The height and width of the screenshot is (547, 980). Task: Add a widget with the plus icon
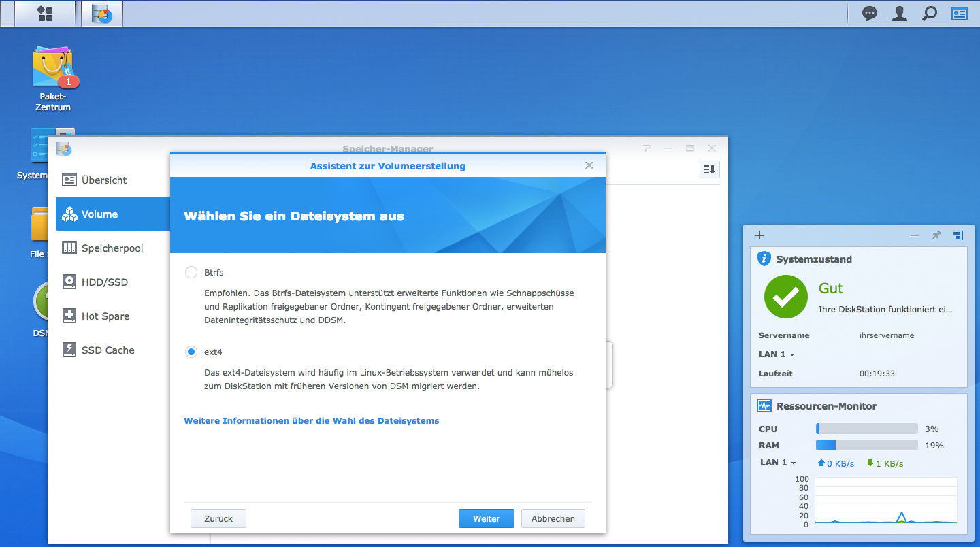(759, 235)
